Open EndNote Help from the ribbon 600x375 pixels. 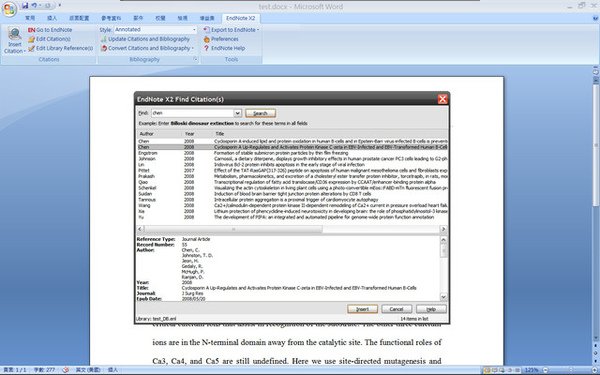224,48
